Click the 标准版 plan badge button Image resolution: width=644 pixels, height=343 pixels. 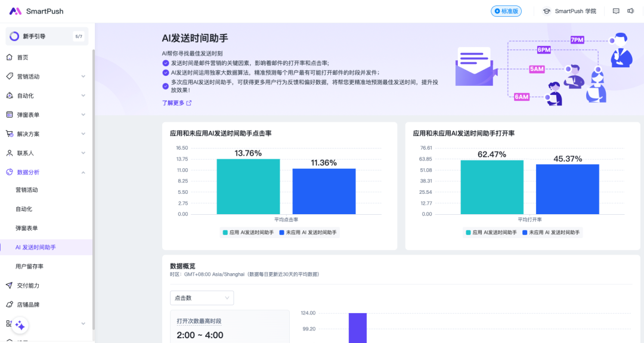(506, 11)
